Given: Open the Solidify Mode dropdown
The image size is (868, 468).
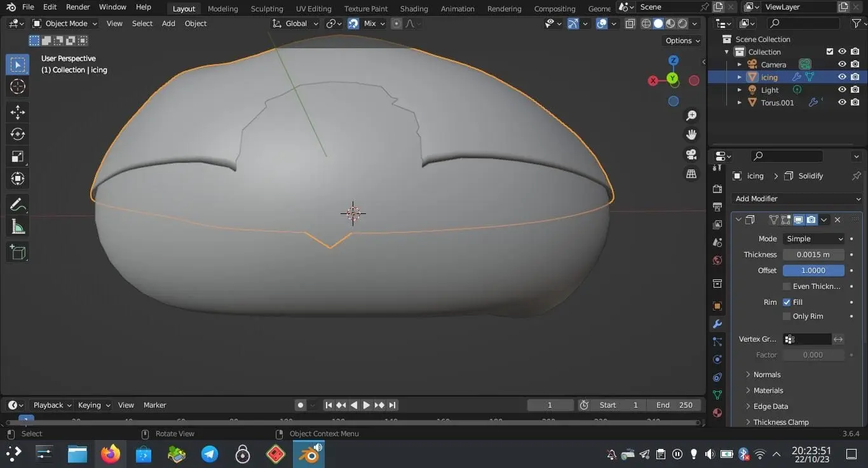Looking at the screenshot, I should pyautogui.click(x=813, y=239).
